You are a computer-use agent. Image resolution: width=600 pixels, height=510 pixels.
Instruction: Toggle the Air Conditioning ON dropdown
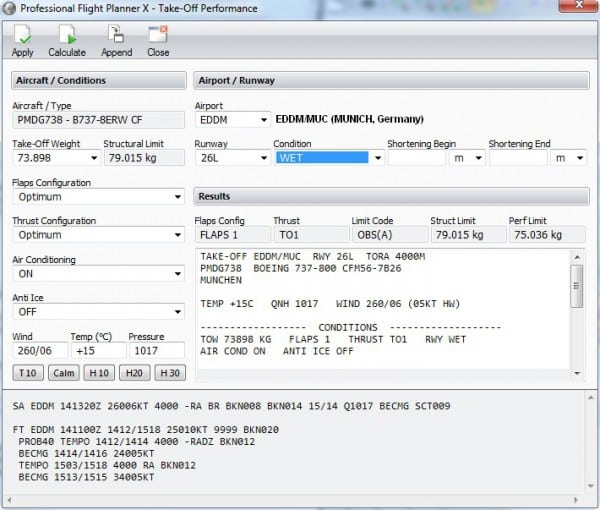pos(177,273)
